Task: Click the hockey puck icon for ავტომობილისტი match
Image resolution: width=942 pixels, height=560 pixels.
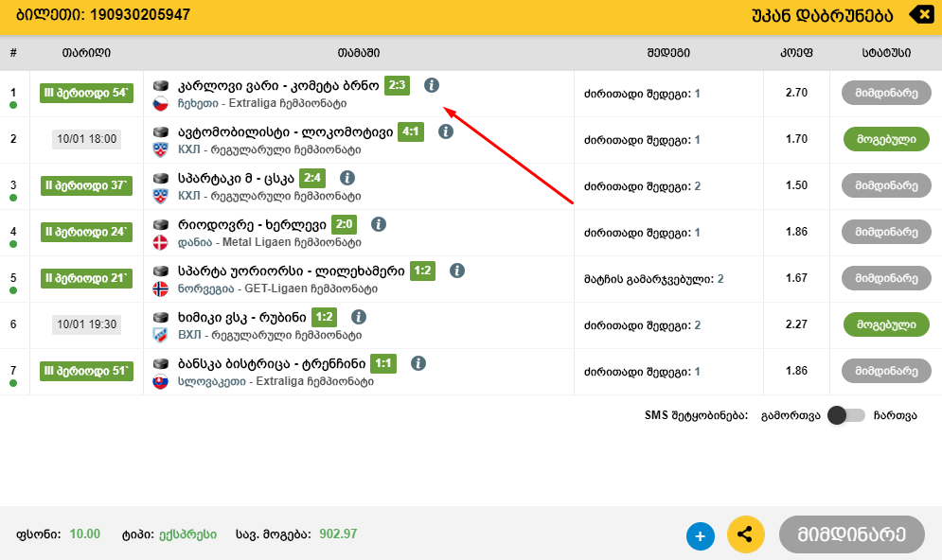Action: click(160, 131)
